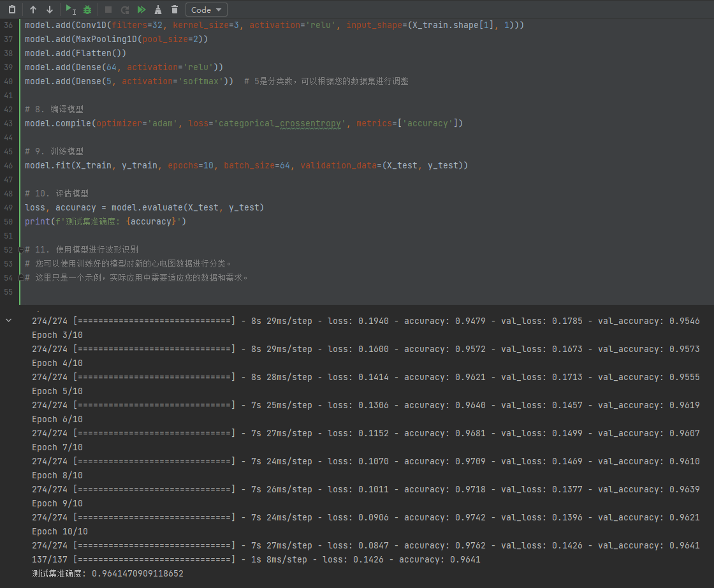Restart the kernel using the circular arrow

tap(125, 10)
